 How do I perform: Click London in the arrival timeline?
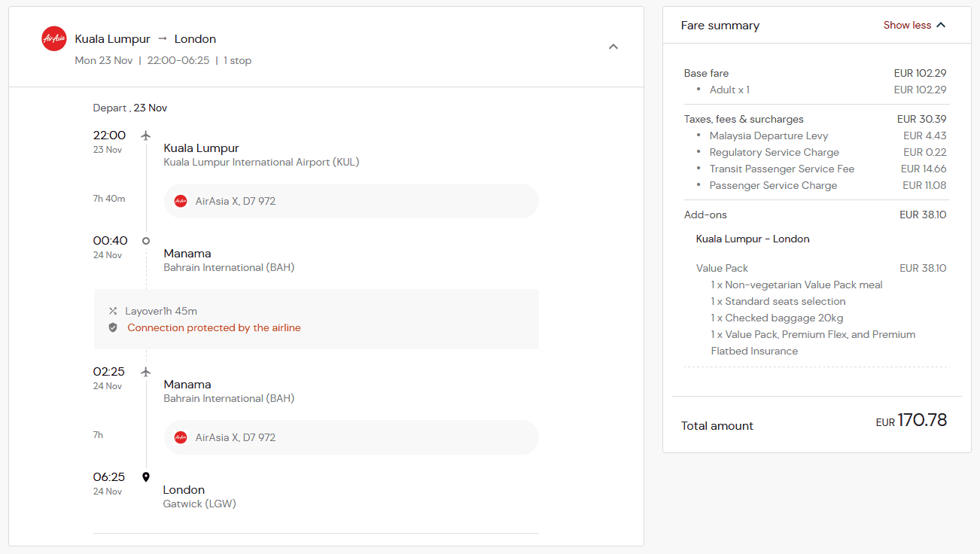(x=184, y=490)
